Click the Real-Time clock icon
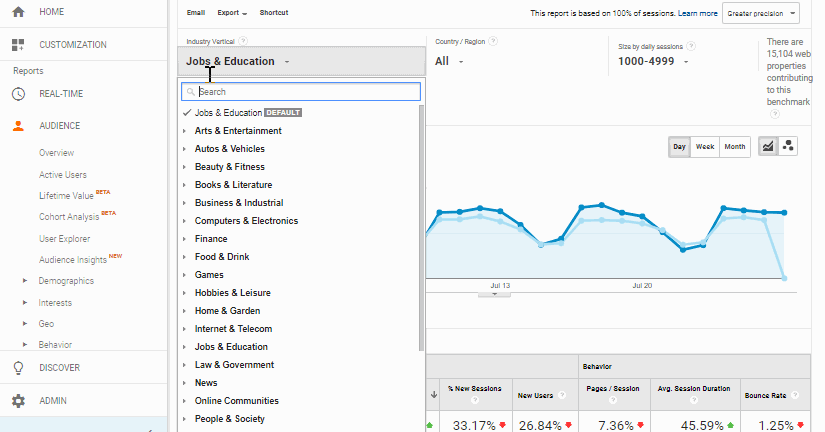825x432 pixels. point(18,94)
